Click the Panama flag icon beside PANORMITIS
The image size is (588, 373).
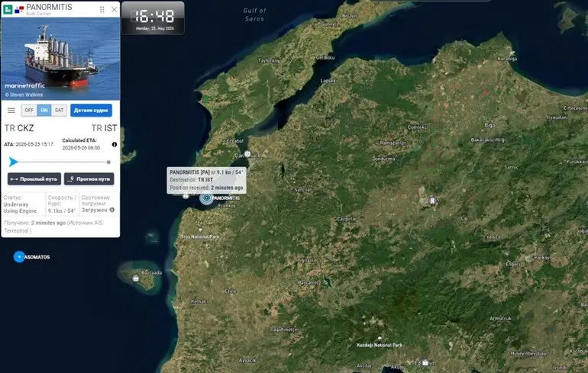pos(19,10)
